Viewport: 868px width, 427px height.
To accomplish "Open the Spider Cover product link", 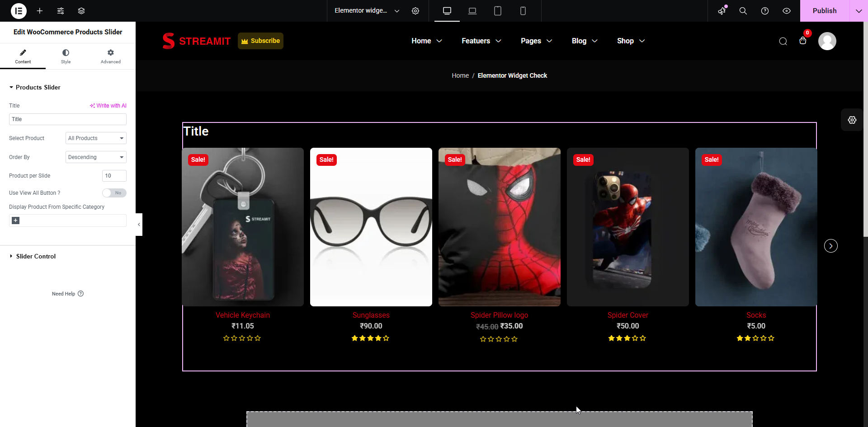I will click(628, 315).
